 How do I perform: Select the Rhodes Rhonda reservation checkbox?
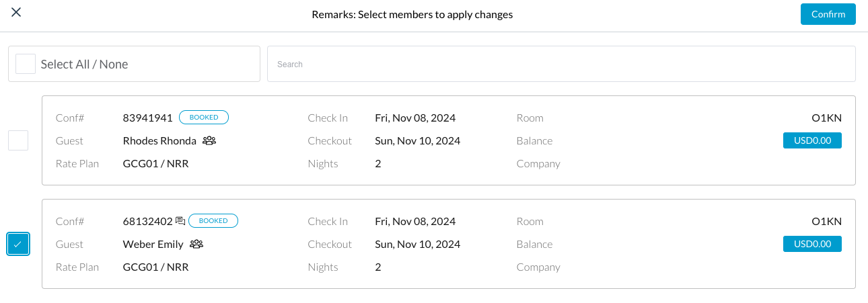click(x=18, y=140)
